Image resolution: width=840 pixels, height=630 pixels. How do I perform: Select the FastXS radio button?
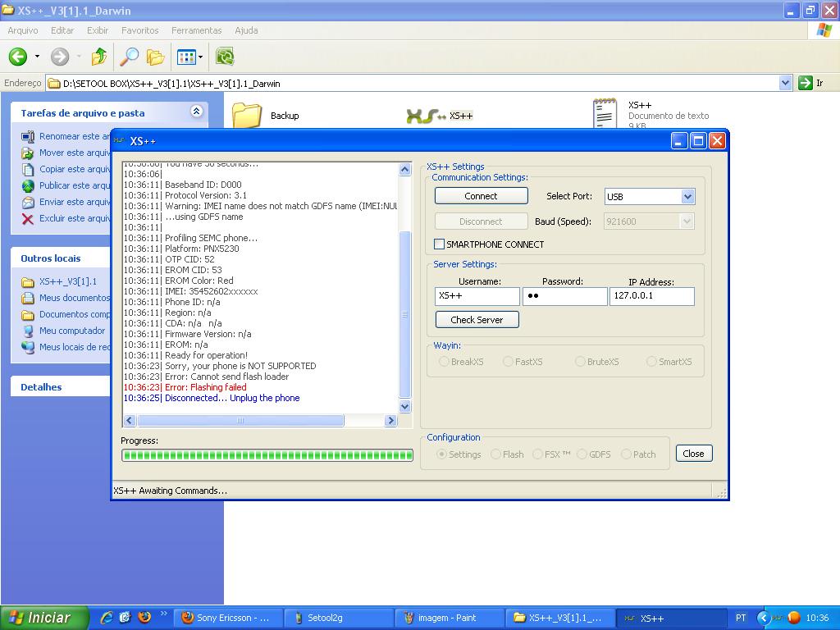[x=508, y=362]
